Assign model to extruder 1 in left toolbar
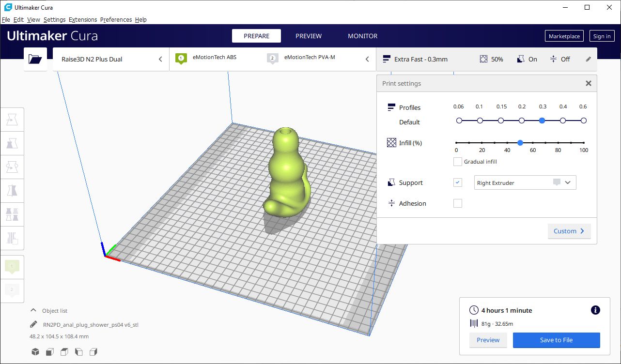The height and width of the screenshot is (364, 621). [x=12, y=266]
